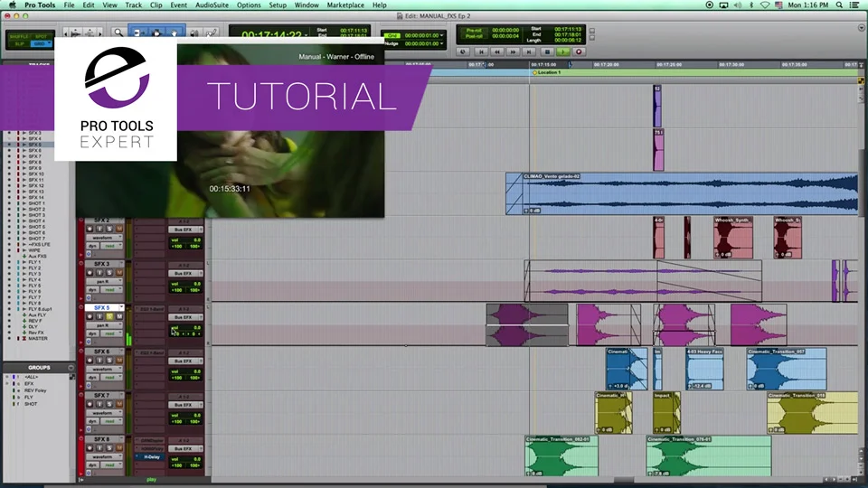The image size is (868, 488).
Task: Open the Track menu
Action: click(134, 5)
